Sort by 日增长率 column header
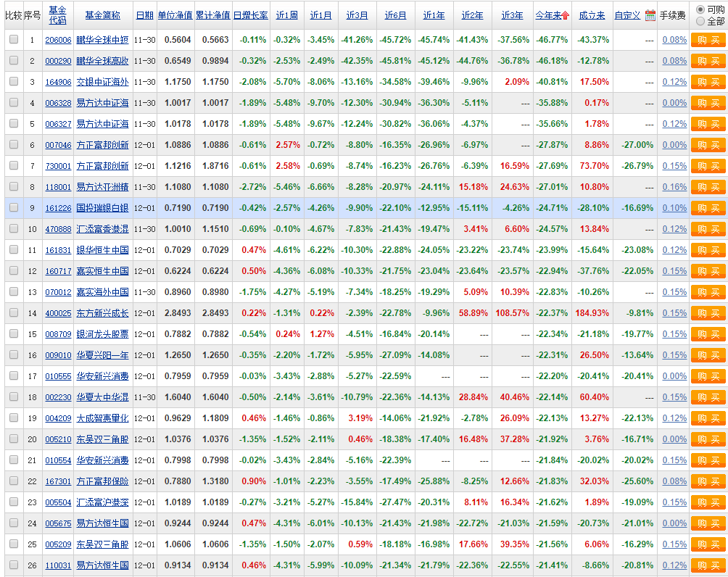Image resolution: width=728 pixels, height=577 pixels. click(x=251, y=15)
